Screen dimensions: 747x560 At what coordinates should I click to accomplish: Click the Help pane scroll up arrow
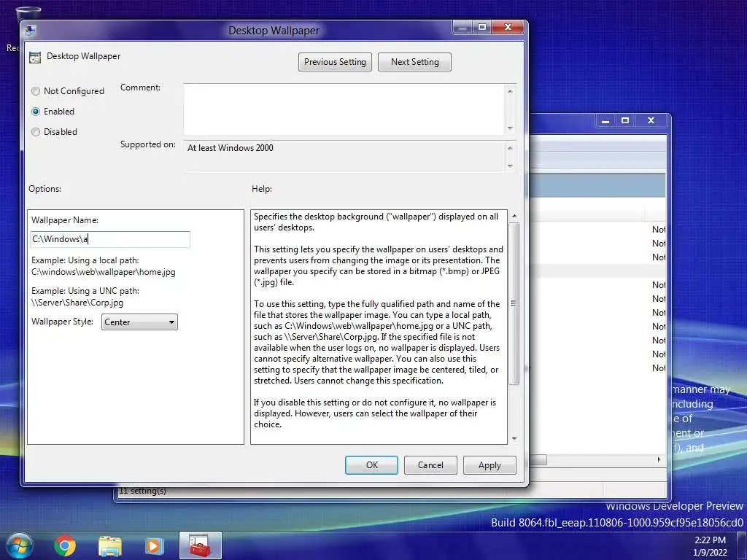coord(514,216)
